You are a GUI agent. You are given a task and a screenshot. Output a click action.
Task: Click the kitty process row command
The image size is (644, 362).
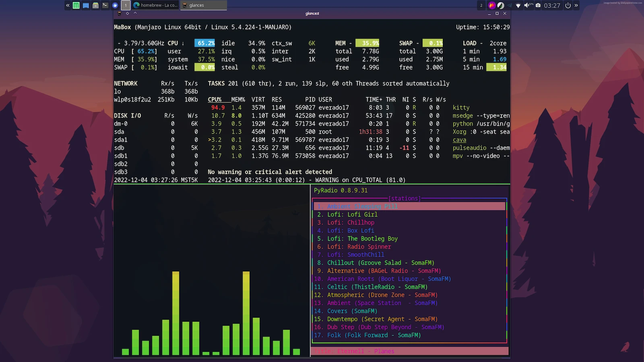(x=461, y=107)
